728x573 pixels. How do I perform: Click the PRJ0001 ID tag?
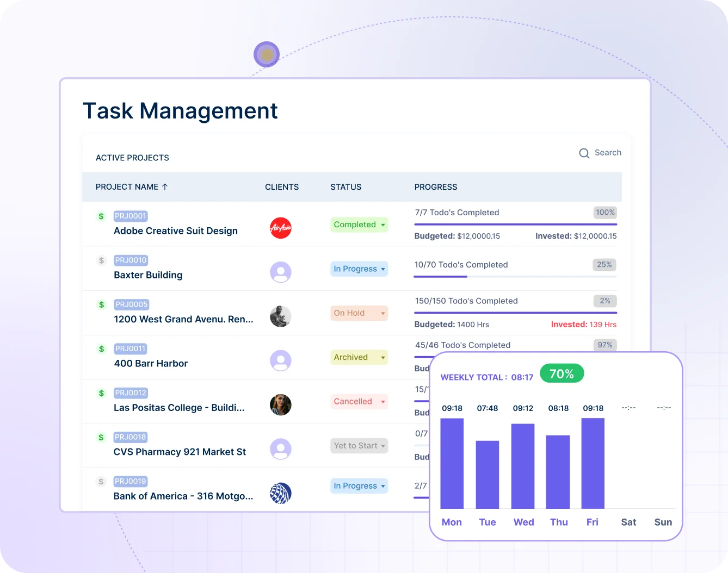tap(131, 216)
